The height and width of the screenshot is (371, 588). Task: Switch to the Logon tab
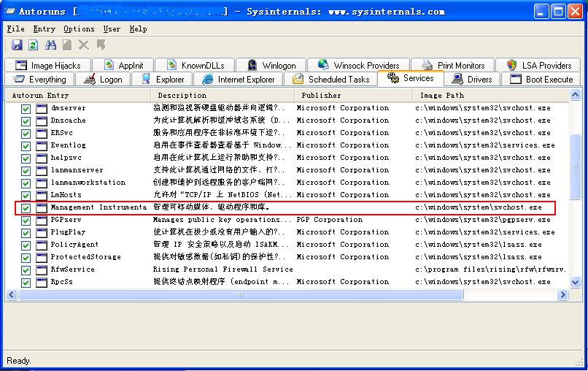[x=104, y=79]
